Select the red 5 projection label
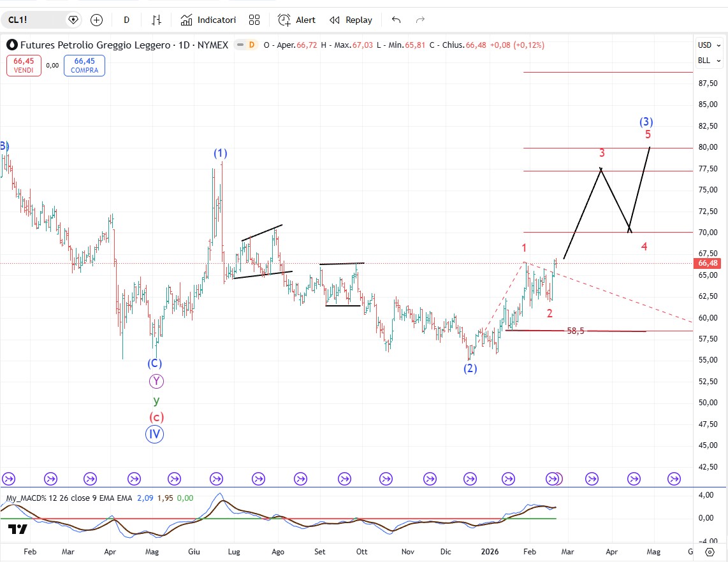Viewport: 728px width, 562px height. pos(648,134)
